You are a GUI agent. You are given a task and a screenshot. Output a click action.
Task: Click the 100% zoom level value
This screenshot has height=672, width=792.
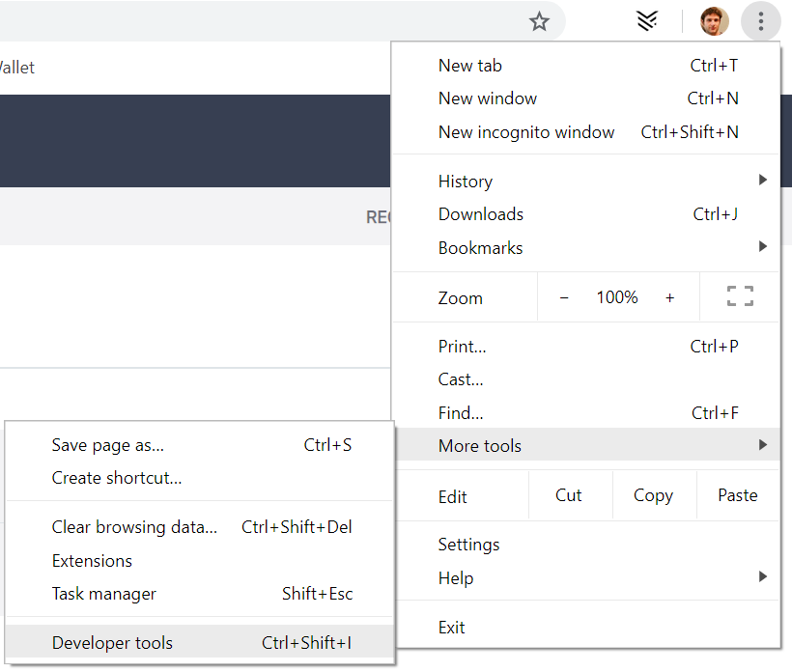click(x=617, y=297)
